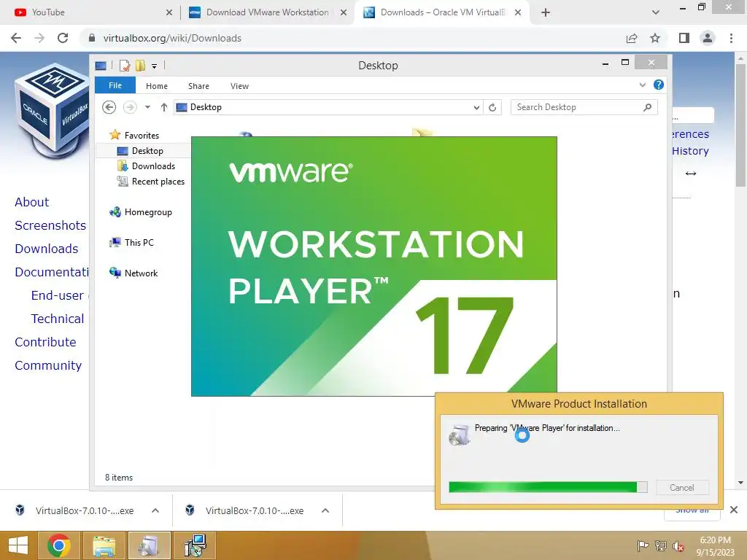Viewport: 747px width, 560px height.
Task: Open the Technical docs link
Action: point(57,319)
